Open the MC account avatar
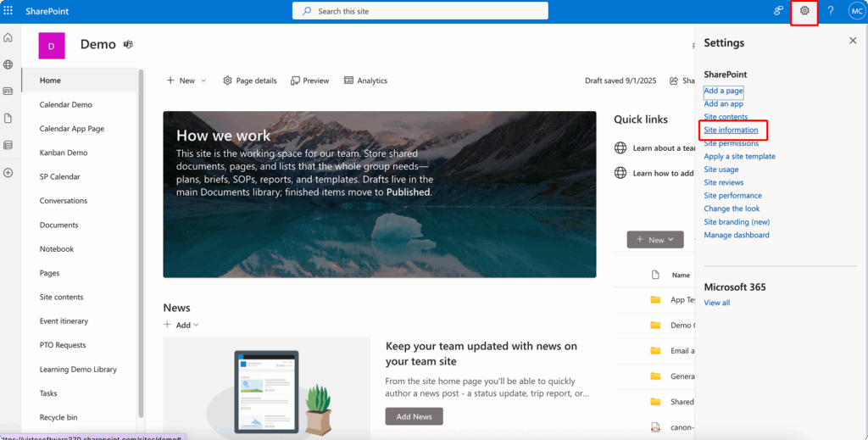 pyautogui.click(x=856, y=11)
